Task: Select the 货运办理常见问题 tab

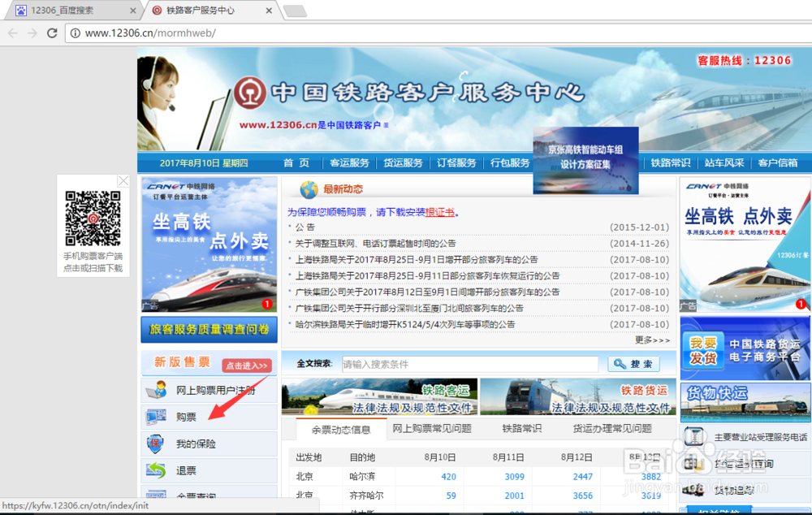Action: (612, 428)
